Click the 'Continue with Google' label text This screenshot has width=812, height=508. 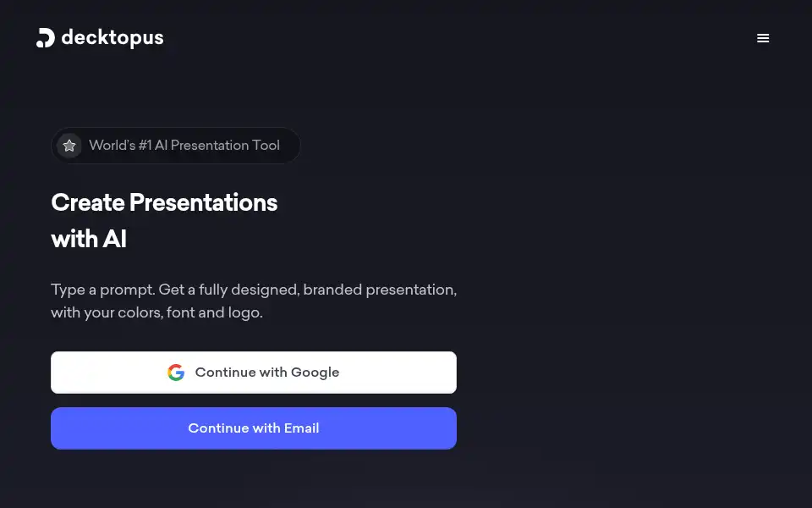[x=267, y=373]
